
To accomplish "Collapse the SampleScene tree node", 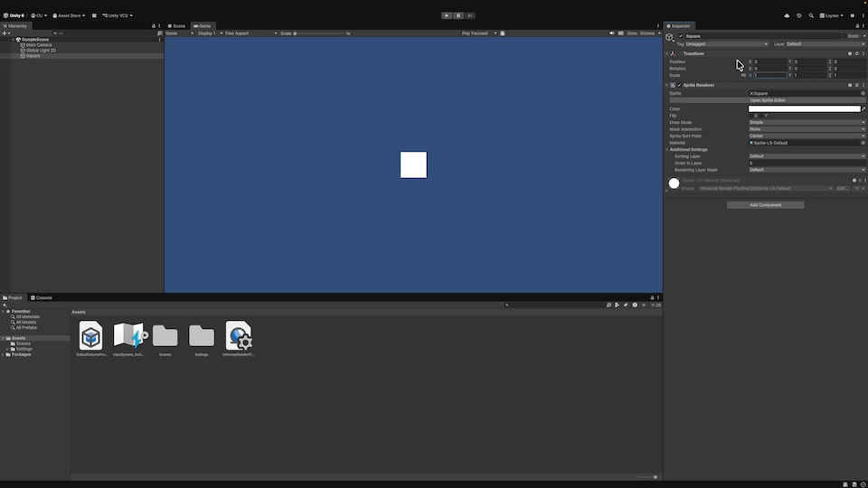I will pyautogui.click(x=14, y=39).
